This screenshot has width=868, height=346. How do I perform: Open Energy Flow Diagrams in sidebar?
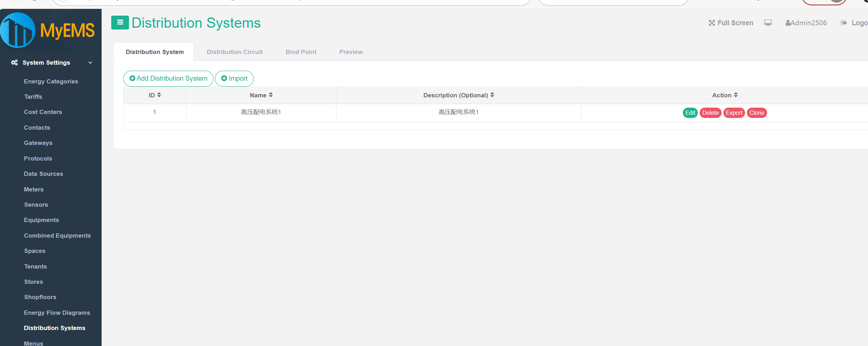point(57,313)
